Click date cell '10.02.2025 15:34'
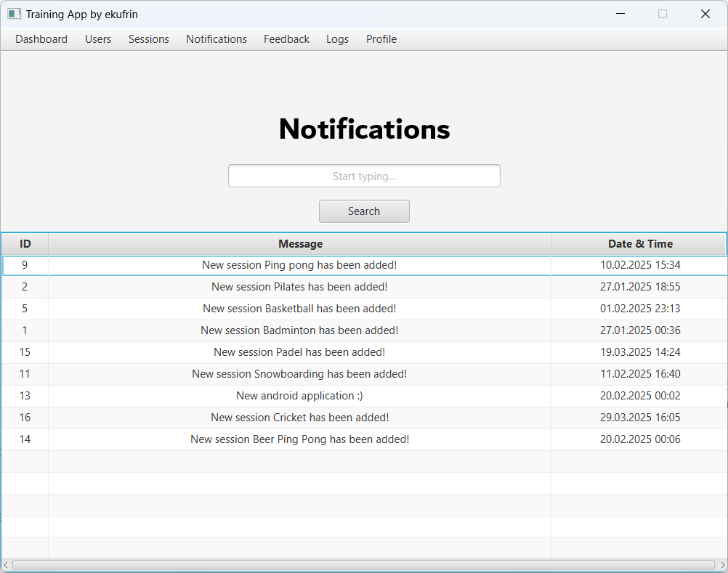728x573 pixels. pos(640,265)
